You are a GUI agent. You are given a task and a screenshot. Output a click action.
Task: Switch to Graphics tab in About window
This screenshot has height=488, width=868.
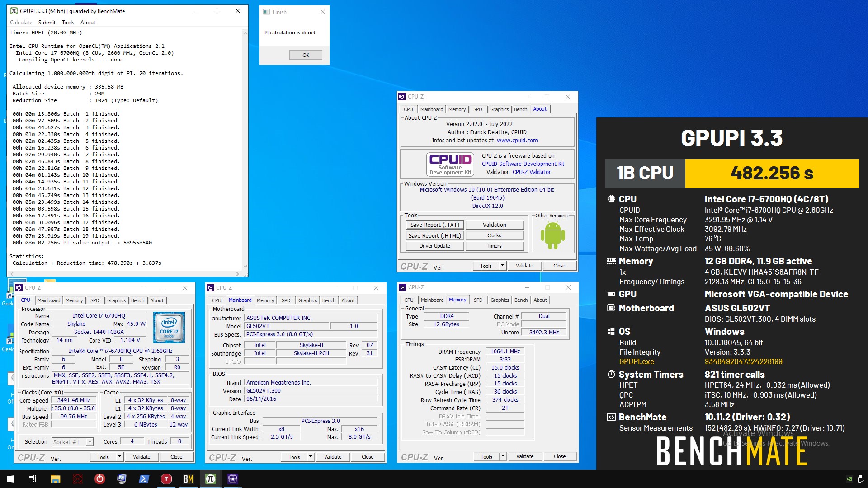point(499,109)
